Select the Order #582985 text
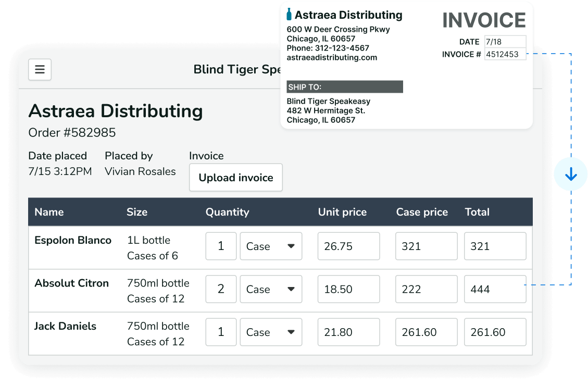The image size is (588, 387). 72,133
